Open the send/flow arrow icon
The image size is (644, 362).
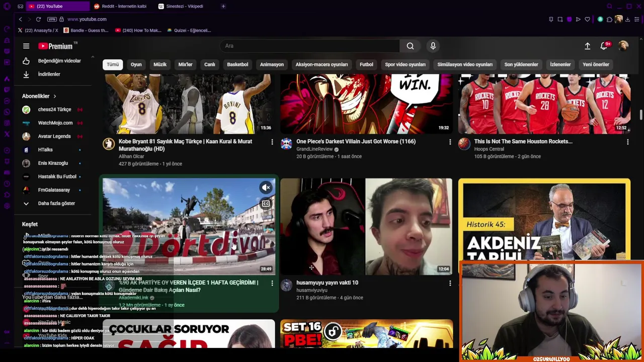[578, 19]
